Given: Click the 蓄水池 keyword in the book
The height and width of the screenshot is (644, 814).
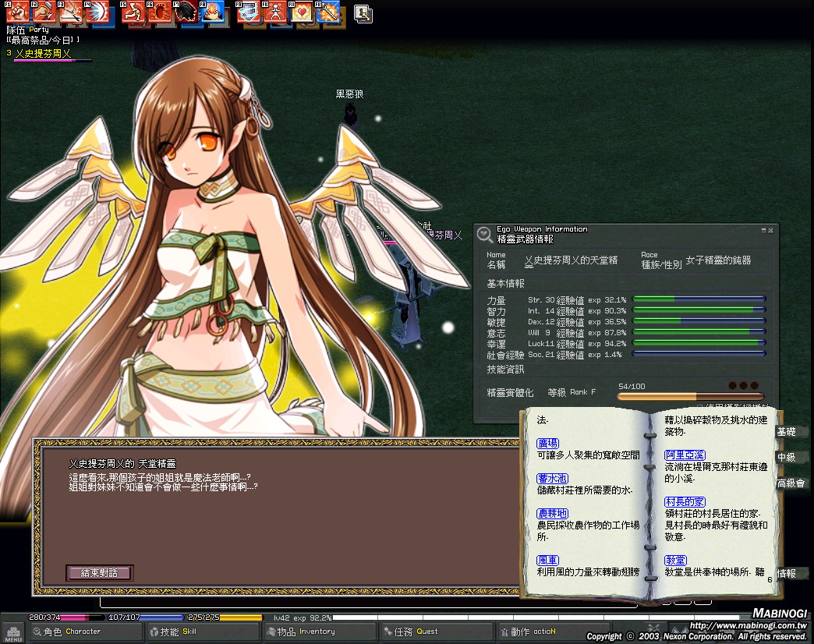Looking at the screenshot, I should pyautogui.click(x=552, y=478).
